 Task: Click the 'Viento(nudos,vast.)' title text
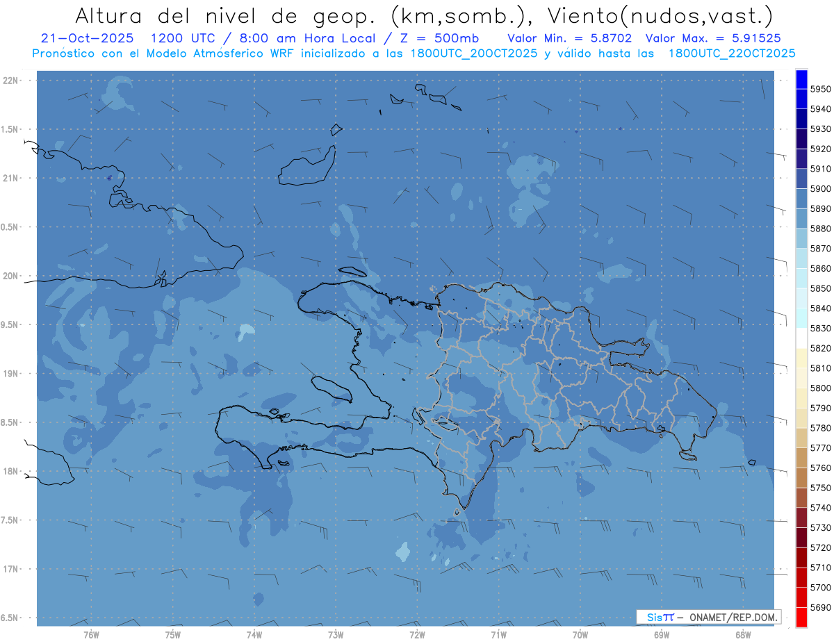pos(661,16)
